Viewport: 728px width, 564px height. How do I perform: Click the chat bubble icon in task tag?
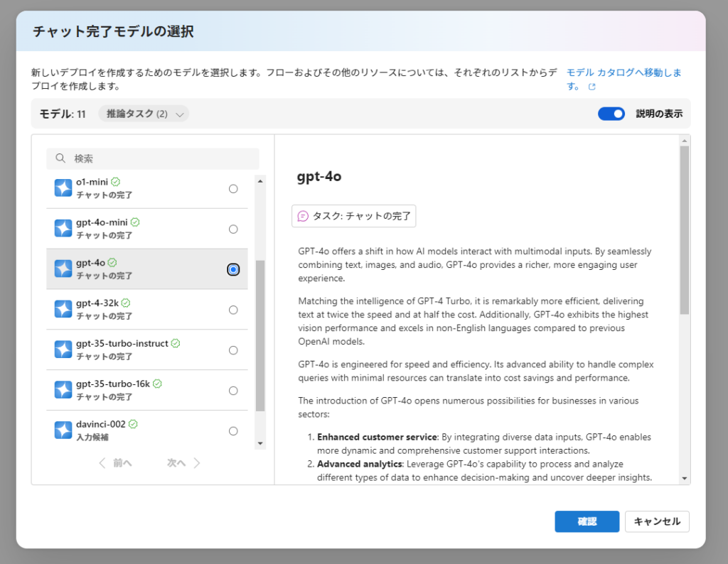pyautogui.click(x=303, y=216)
